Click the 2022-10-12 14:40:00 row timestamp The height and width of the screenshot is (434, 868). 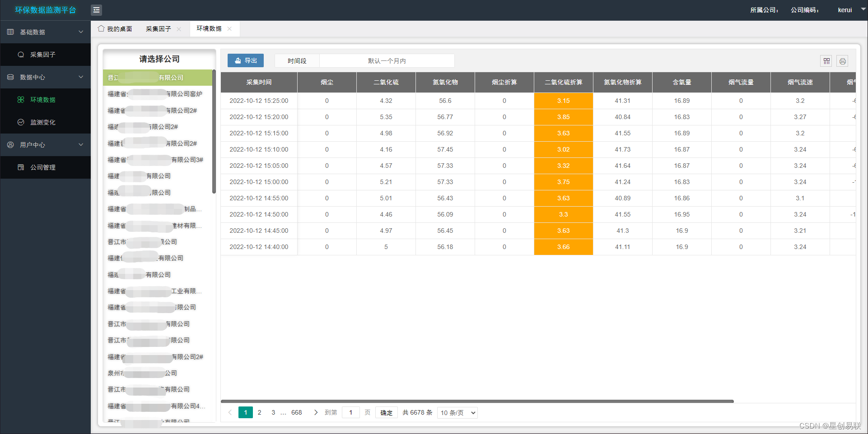[x=259, y=247]
